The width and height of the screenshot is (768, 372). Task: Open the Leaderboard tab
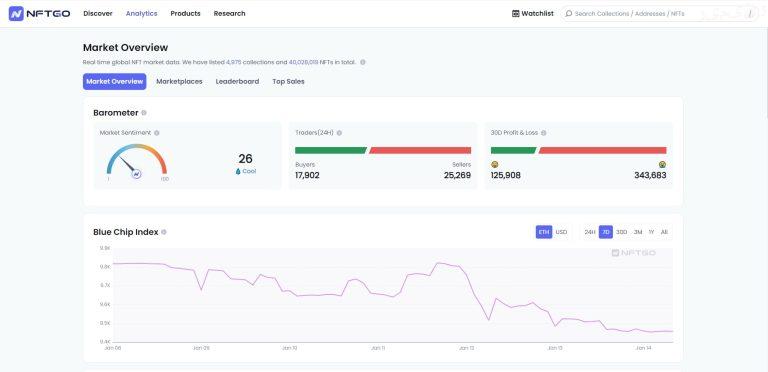coord(237,82)
